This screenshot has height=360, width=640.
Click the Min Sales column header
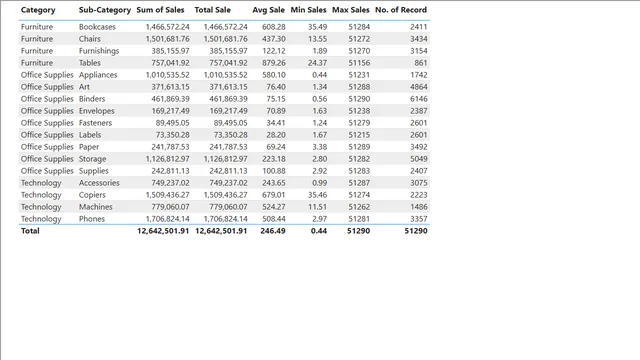(x=308, y=10)
